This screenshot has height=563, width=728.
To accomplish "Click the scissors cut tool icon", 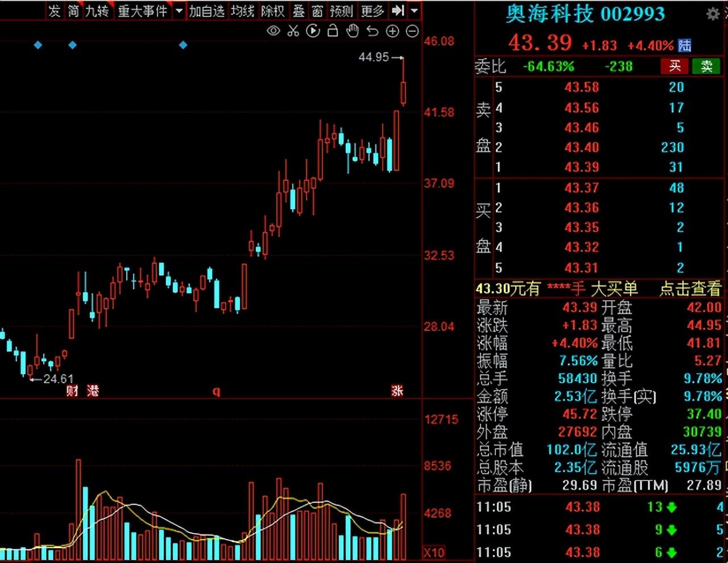I will click(x=293, y=31).
